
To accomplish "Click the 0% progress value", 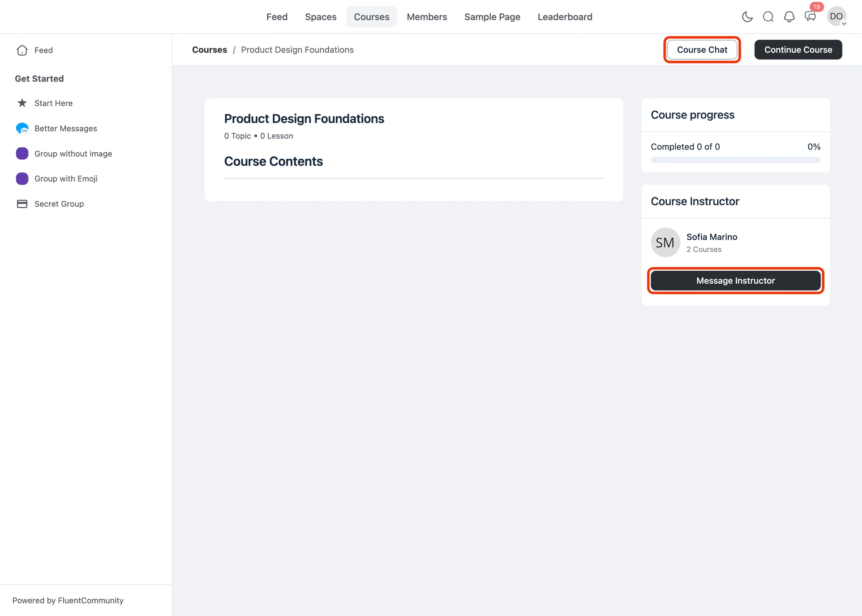I will 814,147.
